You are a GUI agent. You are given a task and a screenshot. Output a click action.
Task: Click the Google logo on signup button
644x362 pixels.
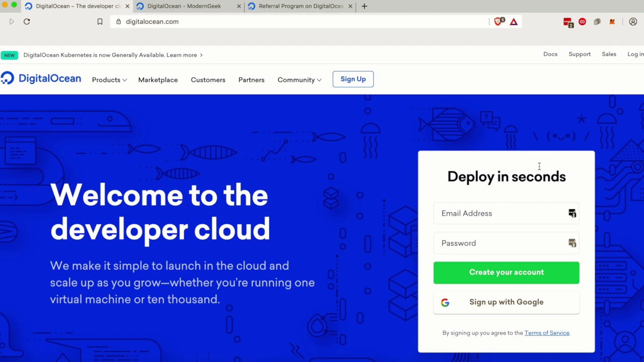[445, 303]
